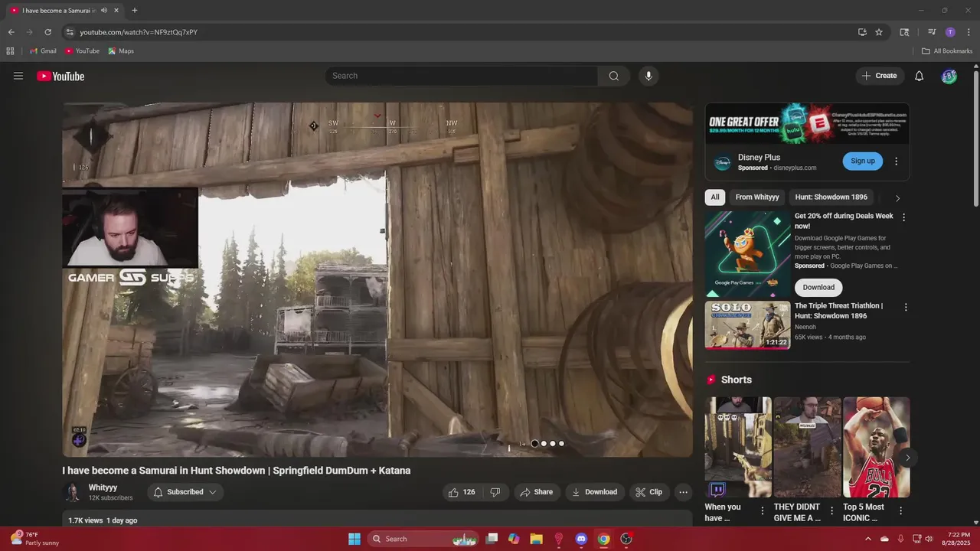Open Gmail bookmark
Viewport: 980px width, 551px height.
(43, 51)
